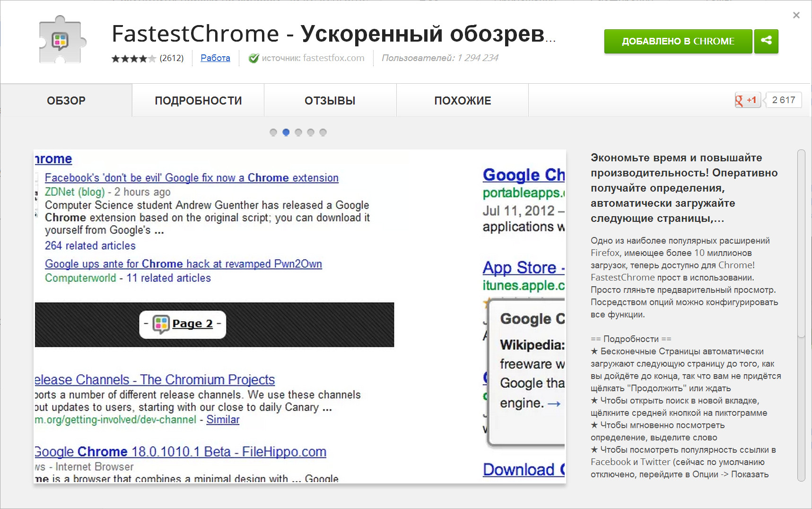812x509 pixels.
Task: Click the green share icon button
Action: [766, 41]
